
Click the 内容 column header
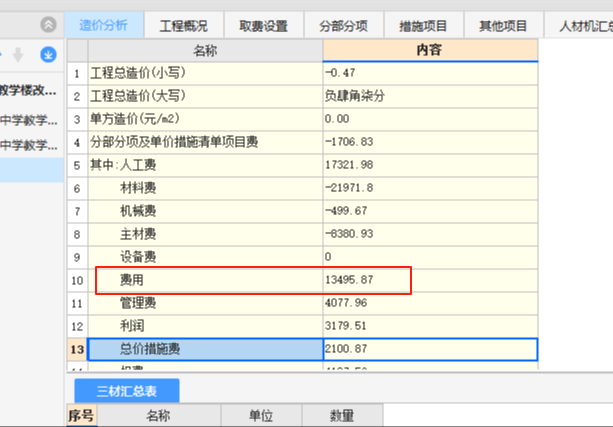click(x=430, y=50)
